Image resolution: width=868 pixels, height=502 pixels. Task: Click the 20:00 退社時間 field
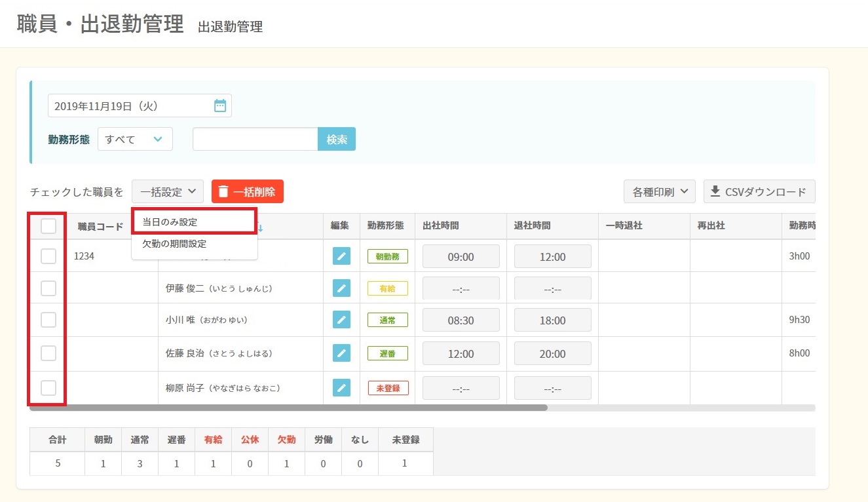pyautogui.click(x=553, y=354)
